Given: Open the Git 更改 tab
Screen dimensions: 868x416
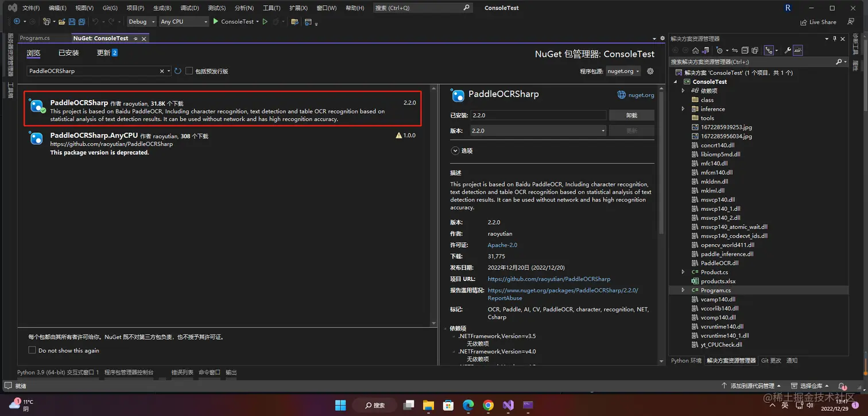Looking at the screenshot, I should tap(771, 361).
